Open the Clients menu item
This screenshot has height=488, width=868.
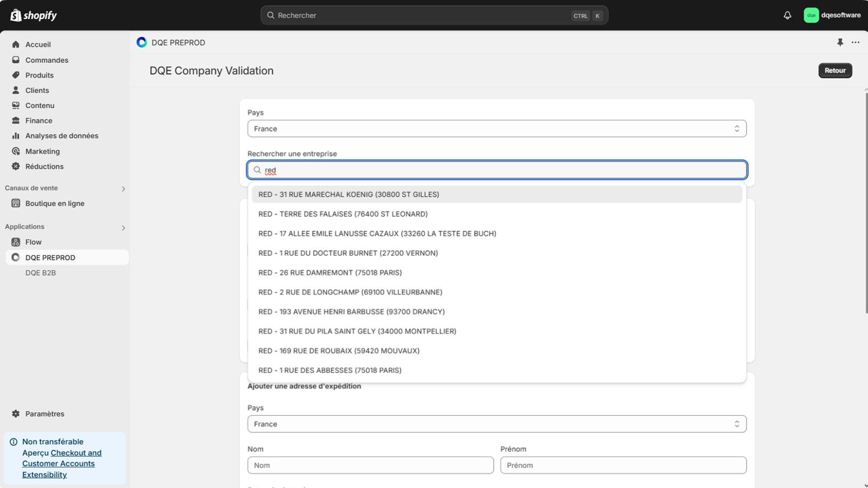coord(37,90)
